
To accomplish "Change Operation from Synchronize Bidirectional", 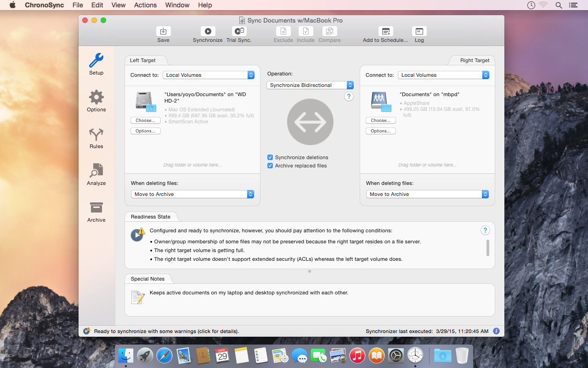I will [x=310, y=85].
